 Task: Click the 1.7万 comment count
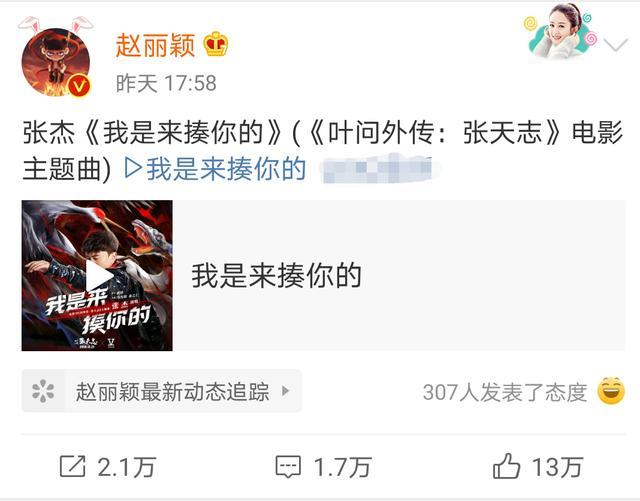click(342, 467)
